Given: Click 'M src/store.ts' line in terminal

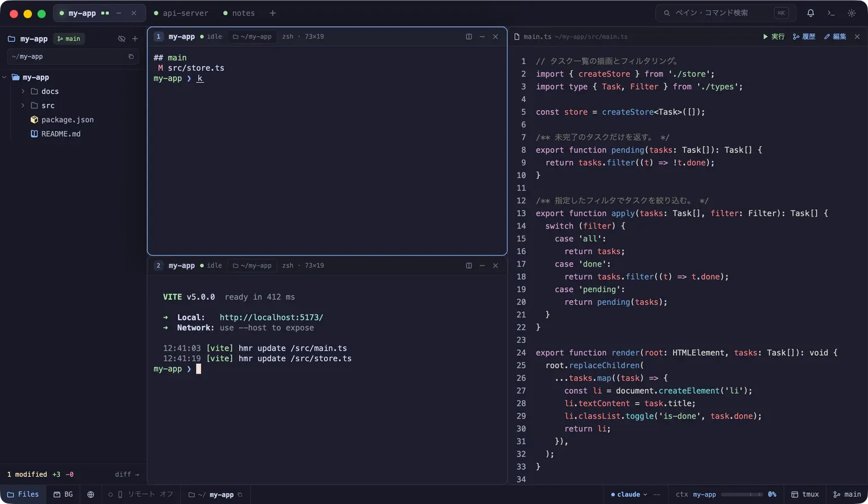Looking at the screenshot, I should tap(191, 68).
